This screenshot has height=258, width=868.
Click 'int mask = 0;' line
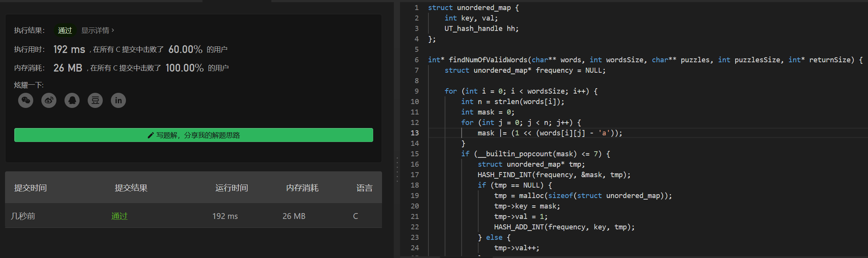coord(488,112)
